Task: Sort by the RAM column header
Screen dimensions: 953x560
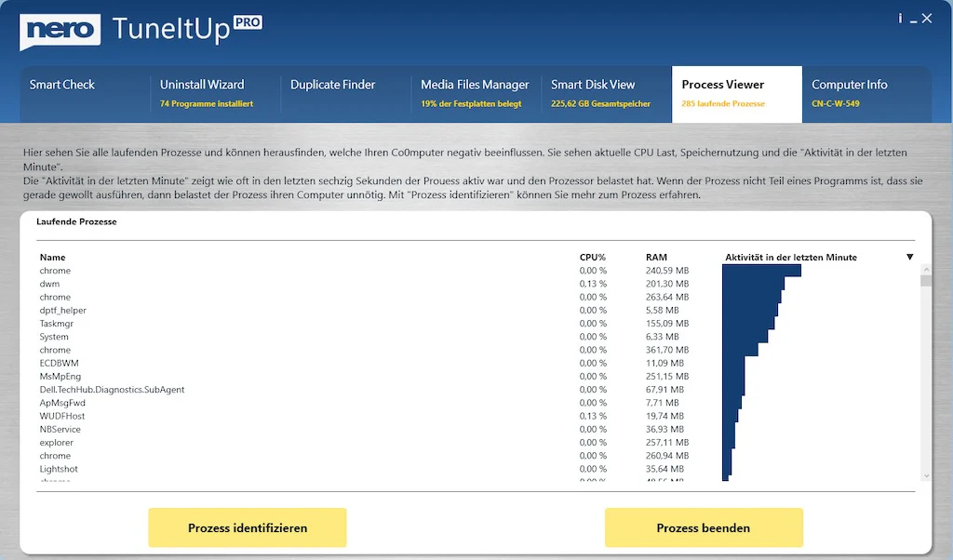Action: (x=656, y=257)
